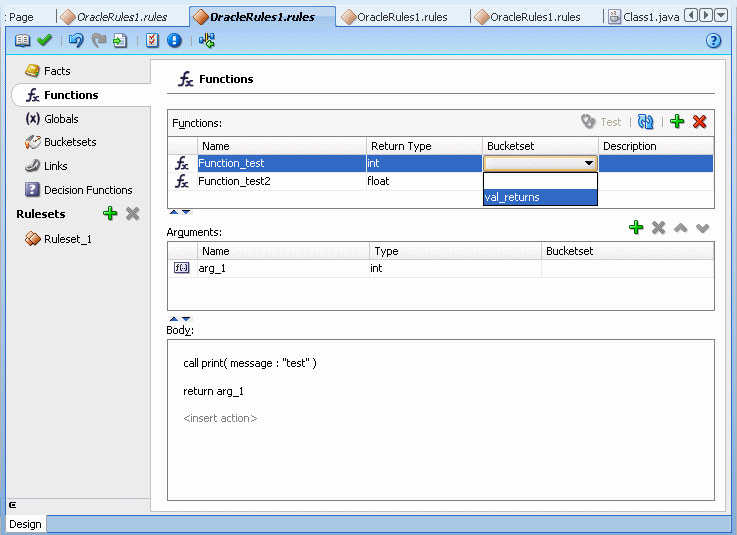
Task: Select the Function_test2 name cell
Action: 282,181
